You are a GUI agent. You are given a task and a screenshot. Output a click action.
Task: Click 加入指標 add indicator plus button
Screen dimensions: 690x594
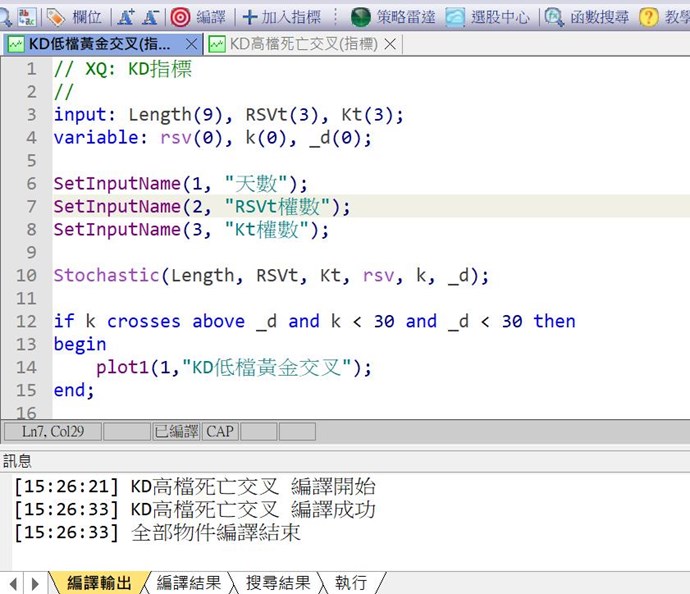click(x=249, y=17)
